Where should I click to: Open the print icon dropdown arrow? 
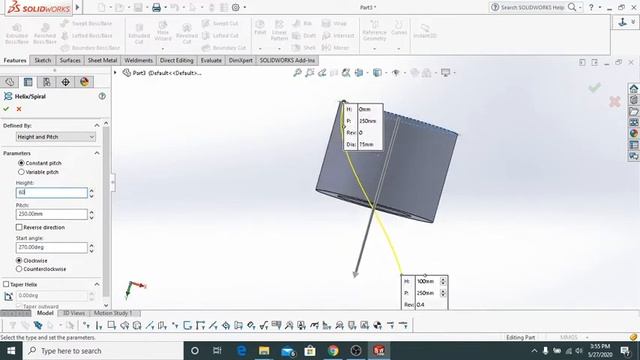(166, 7)
